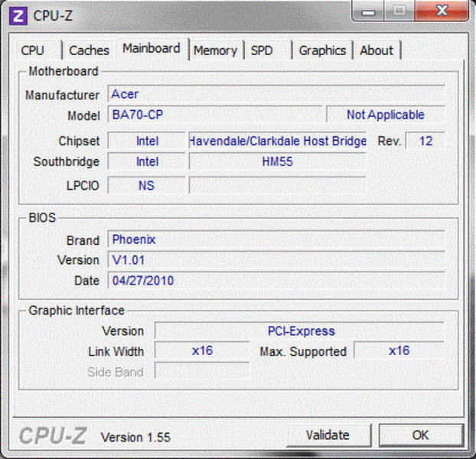Viewport: 476px width, 459px height.
Task: Minimize the CPU-Z window
Action: click(368, 11)
